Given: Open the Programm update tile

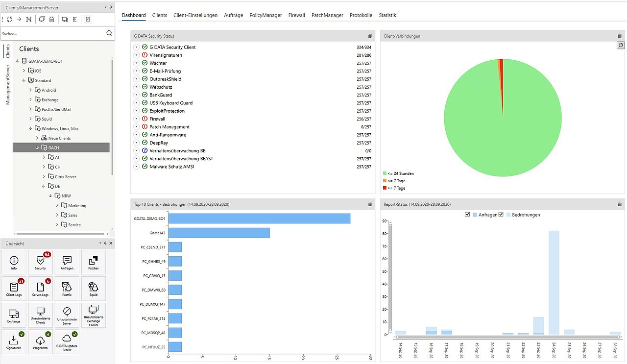Looking at the screenshot, I should (x=40, y=342).
